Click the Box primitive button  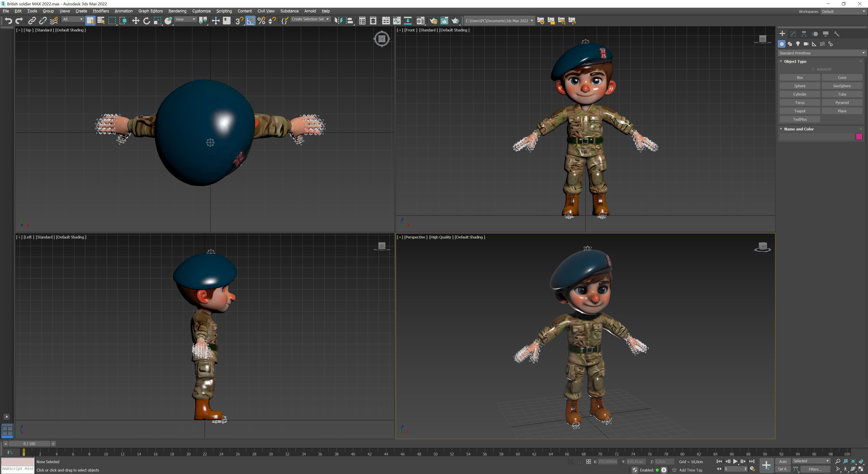coord(800,78)
